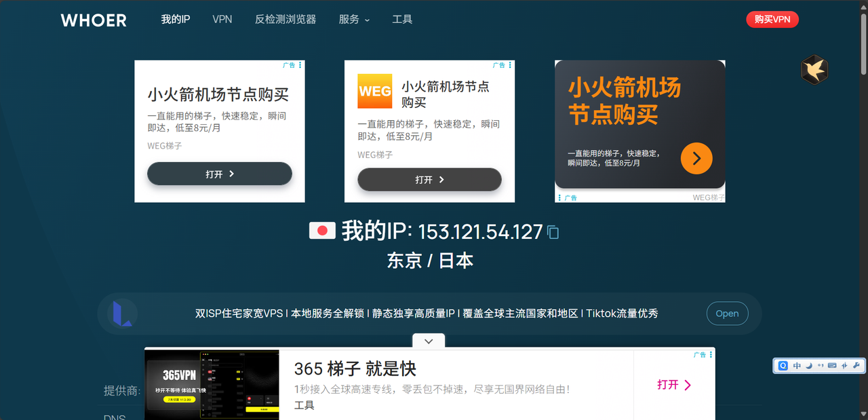Viewport: 868px width, 420px height.
Task: Click the 提供商: label
Action: click(122, 391)
